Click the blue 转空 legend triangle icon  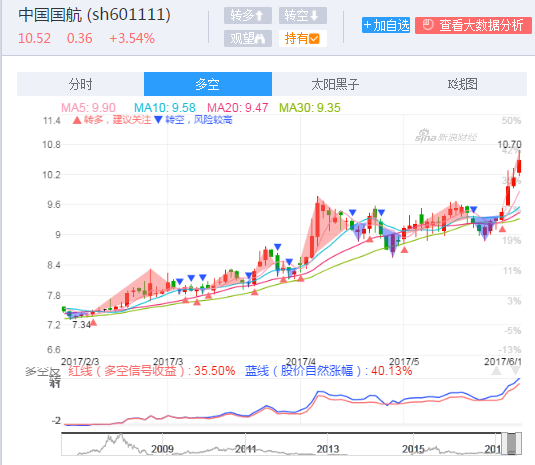pos(158,120)
